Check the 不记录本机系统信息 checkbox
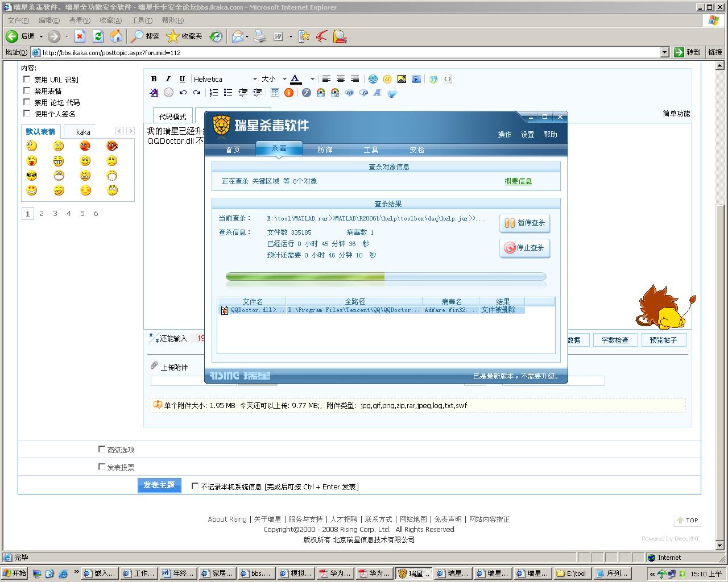728x582 pixels. [x=195, y=486]
